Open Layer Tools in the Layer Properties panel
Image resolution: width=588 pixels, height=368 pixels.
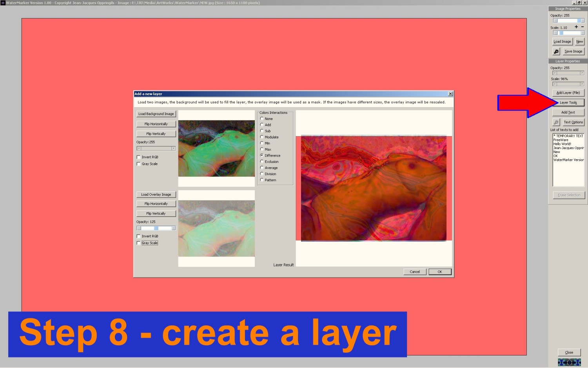(568, 102)
